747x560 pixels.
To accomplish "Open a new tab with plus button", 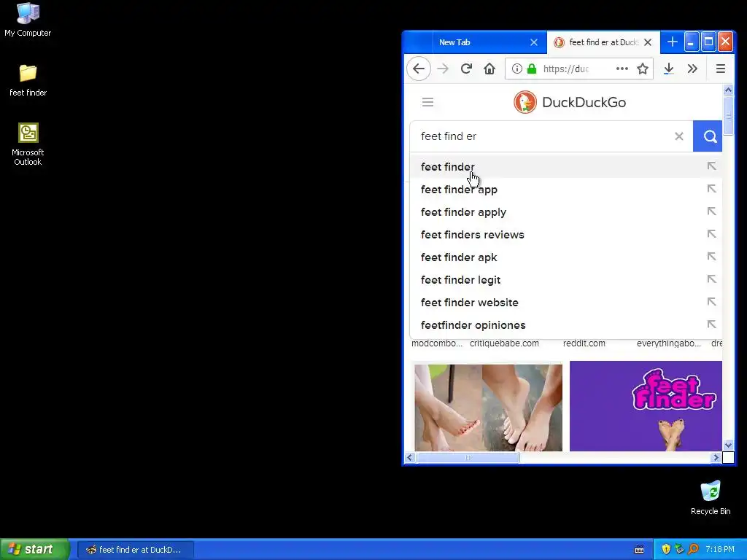I will [x=672, y=42].
